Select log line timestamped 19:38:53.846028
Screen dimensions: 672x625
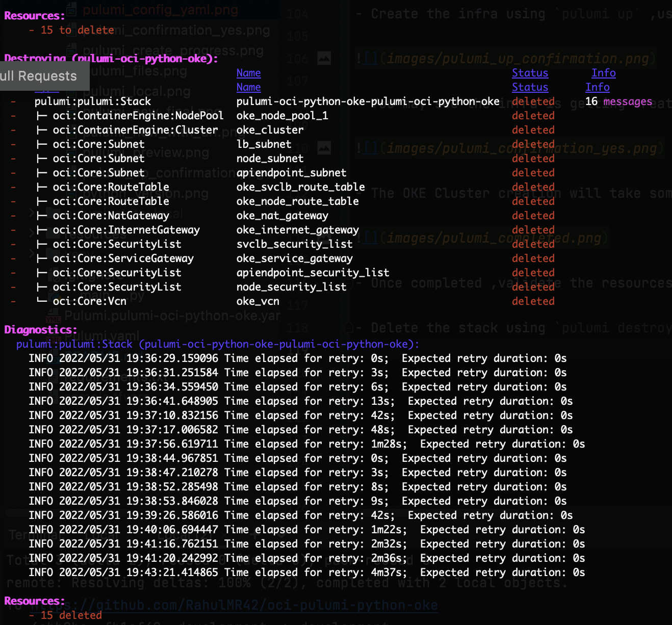298,501
